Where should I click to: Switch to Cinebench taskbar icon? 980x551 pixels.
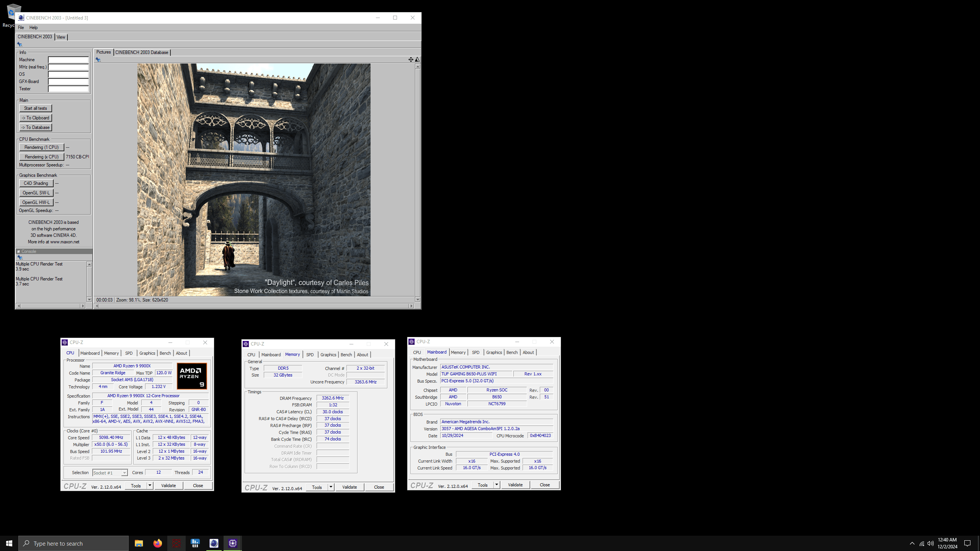point(214,543)
